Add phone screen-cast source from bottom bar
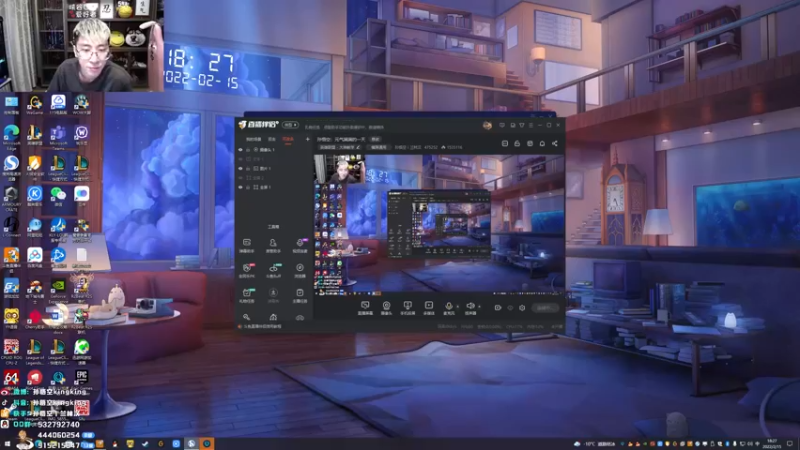This screenshot has width=800, height=450. (x=407, y=308)
